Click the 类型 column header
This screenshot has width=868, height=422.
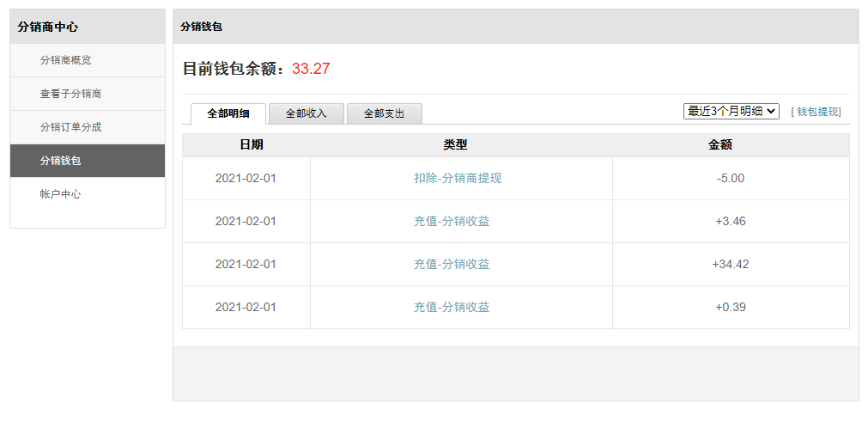click(455, 145)
